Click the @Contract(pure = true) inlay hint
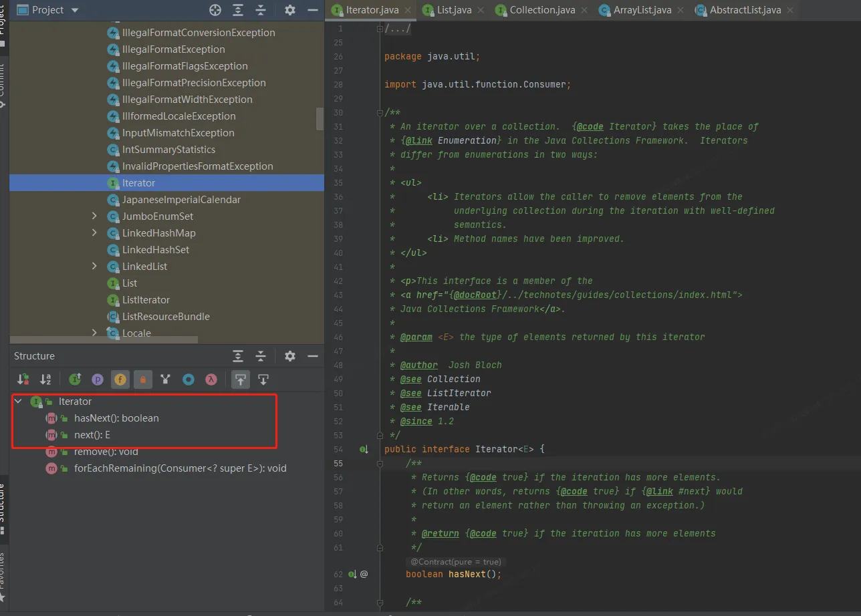 point(455,562)
